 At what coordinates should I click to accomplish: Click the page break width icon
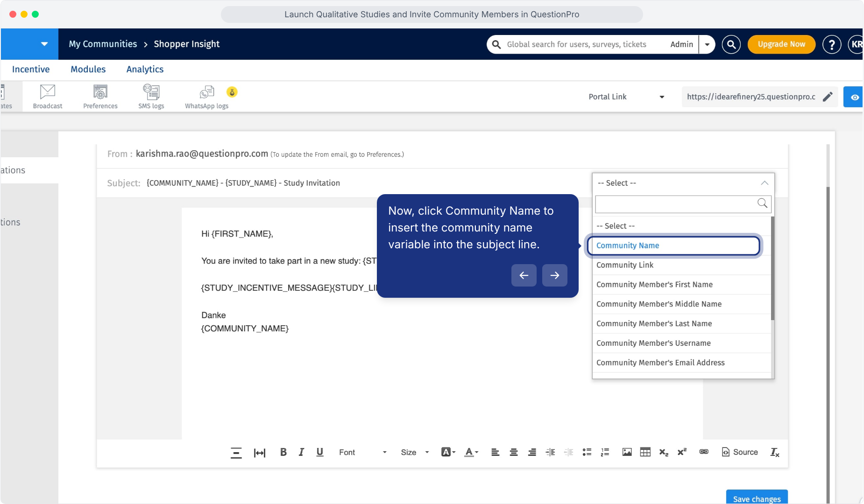click(260, 452)
